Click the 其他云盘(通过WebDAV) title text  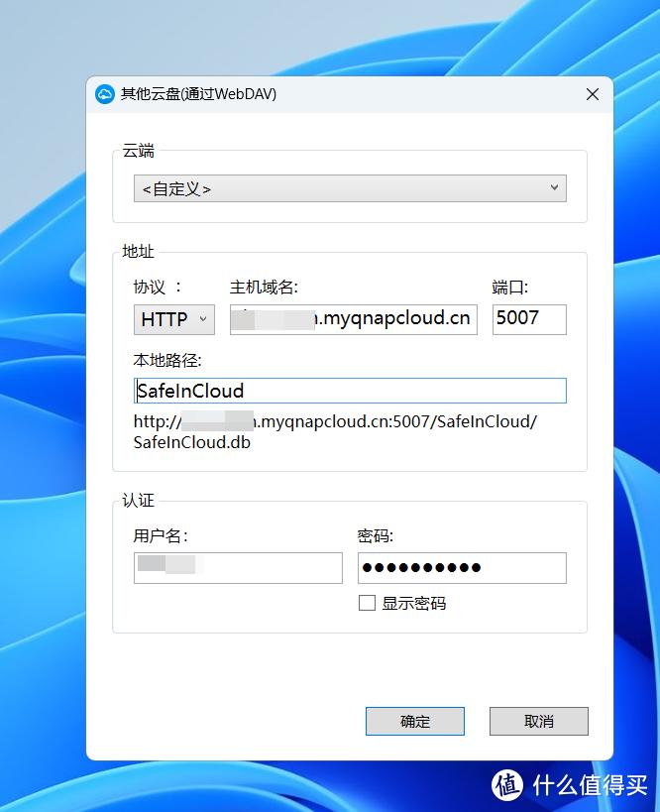[198, 94]
